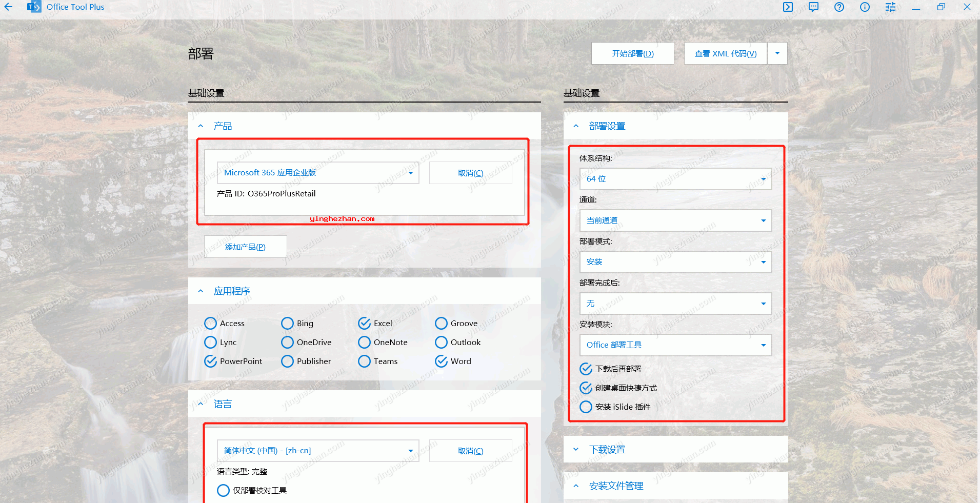The height and width of the screenshot is (503, 980).
Task: Click 开始部署(D) button
Action: click(x=633, y=53)
